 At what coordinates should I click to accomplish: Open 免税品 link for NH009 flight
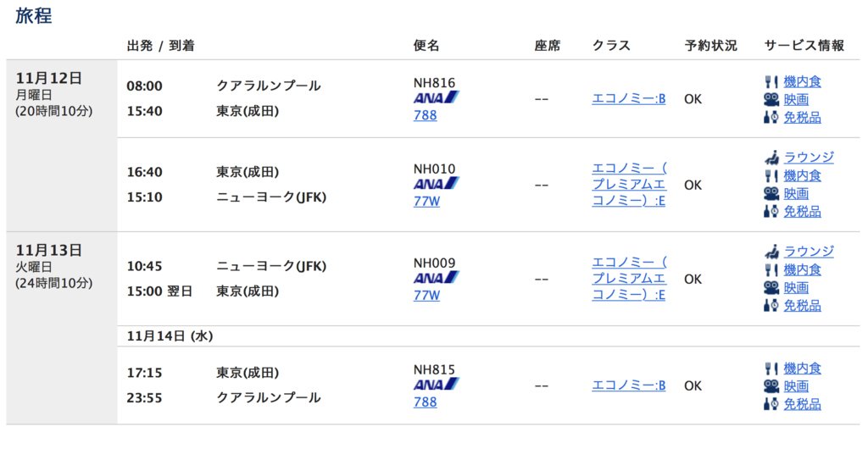802,305
